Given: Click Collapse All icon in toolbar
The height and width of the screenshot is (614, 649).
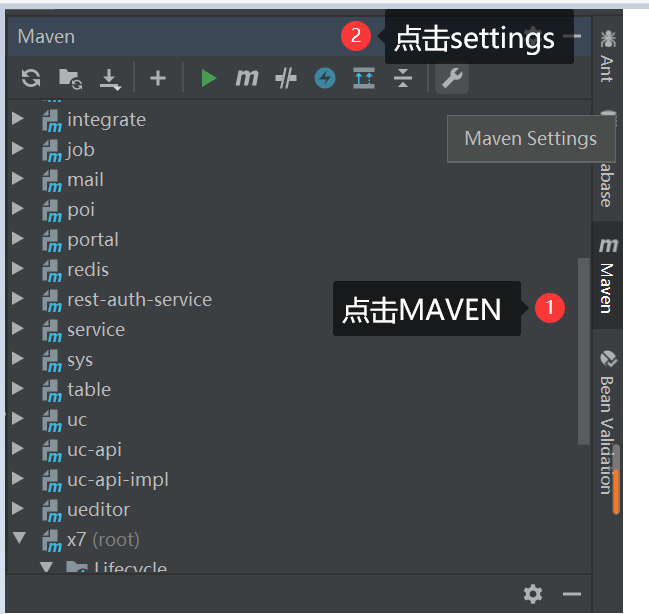Looking at the screenshot, I should pyautogui.click(x=403, y=78).
